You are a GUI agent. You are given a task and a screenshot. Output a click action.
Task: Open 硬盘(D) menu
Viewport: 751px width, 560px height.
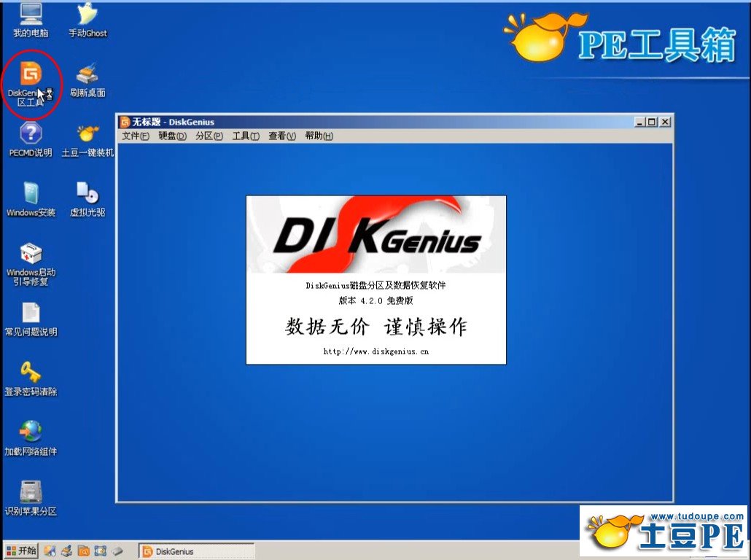click(x=172, y=136)
